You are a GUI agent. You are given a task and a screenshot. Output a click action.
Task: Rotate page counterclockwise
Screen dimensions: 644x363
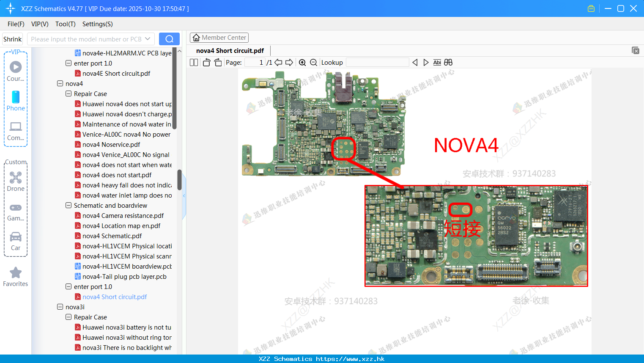point(207,62)
